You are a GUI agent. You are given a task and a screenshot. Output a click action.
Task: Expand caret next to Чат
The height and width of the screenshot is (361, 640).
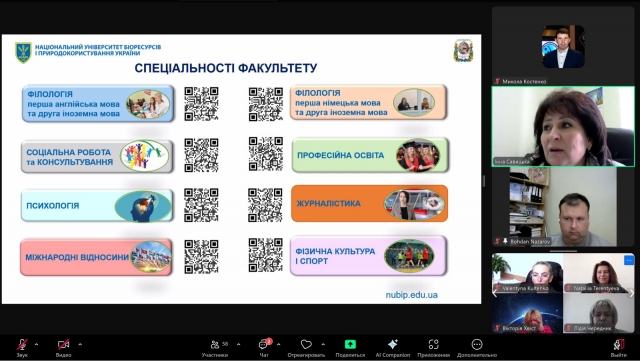coord(278,344)
